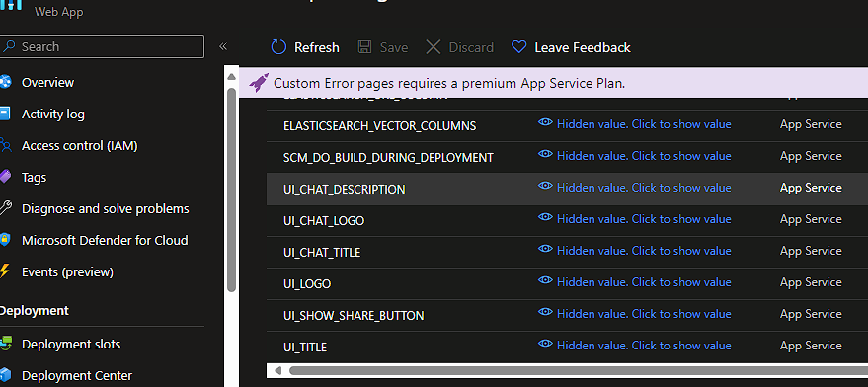
Task: Click the magnifier icon in the Search box
Action: coord(8,46)
